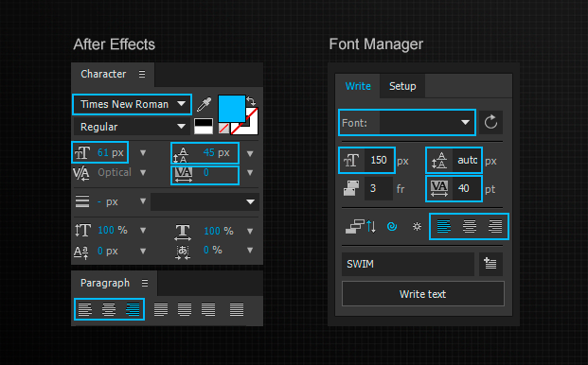Click the cyan fill color swatch
Viewport: 588px width, 365px height.
coord(231,109)
